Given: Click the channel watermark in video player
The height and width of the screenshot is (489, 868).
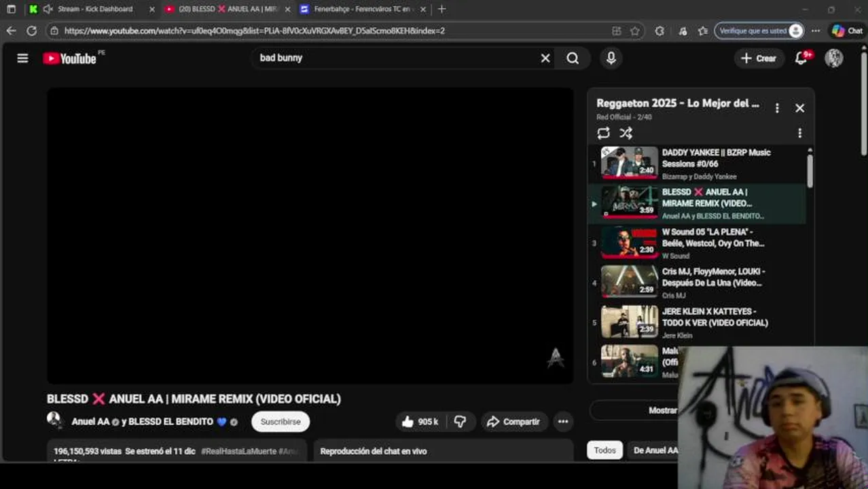Looking at the screenshot, I should coord(556,358).
